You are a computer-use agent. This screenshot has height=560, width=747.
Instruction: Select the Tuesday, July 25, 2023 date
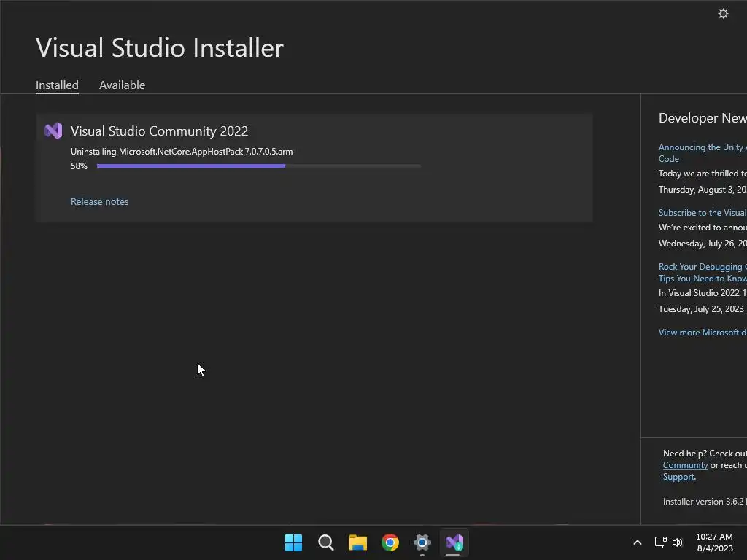(x=701, y=309)
